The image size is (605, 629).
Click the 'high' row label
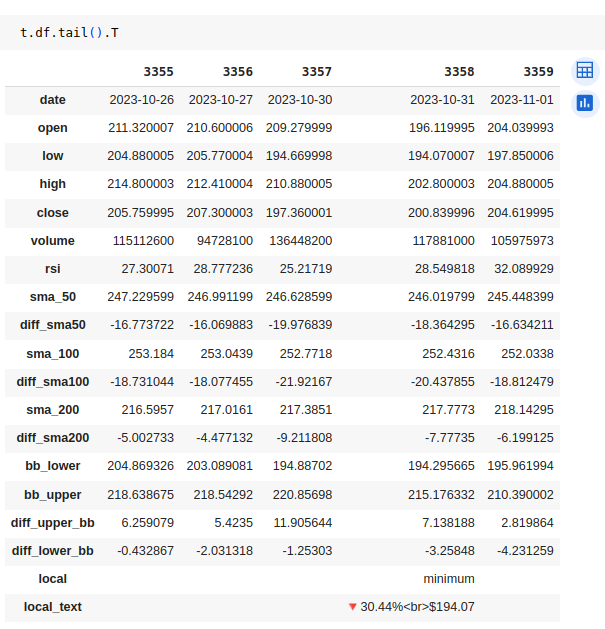53,184
